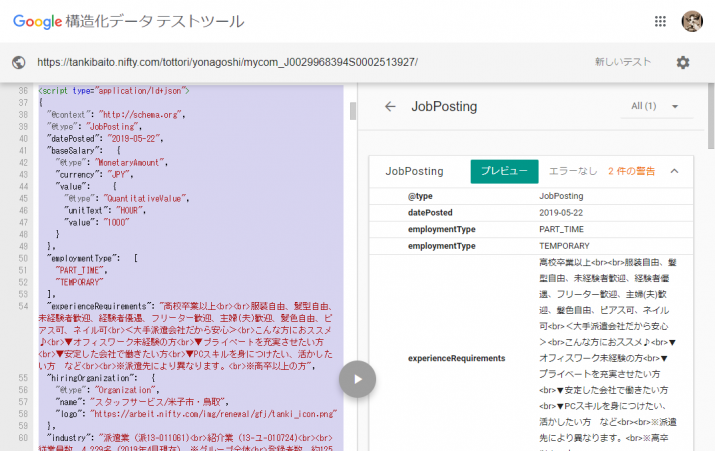Open the settings gear menu
Image resolution: width=715 pixels, height=451 pixels.
click(x=683, y=62)
